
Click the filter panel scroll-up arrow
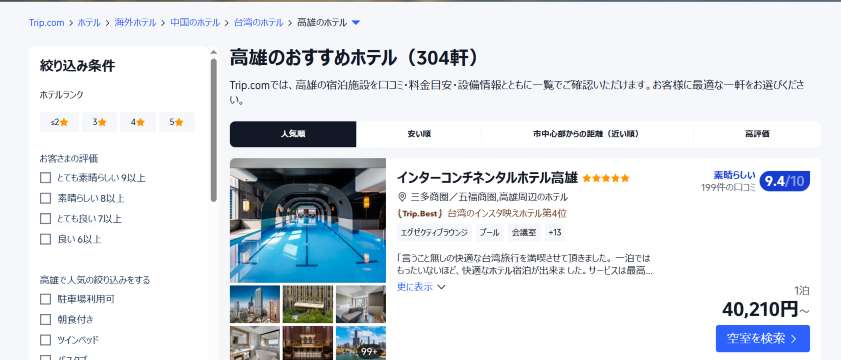(x=213, y=52)
